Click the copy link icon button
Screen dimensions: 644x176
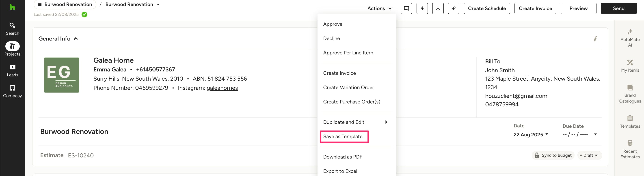point(453,9)
